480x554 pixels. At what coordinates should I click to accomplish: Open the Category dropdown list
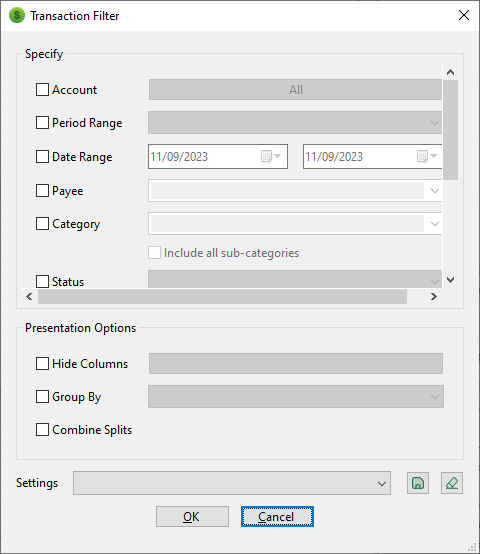pos(434,224)
